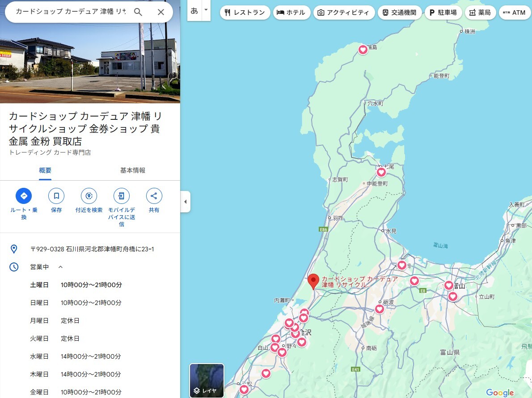The image size is (532, 398).
Task: Click the search text field with カードショップ query
Action: point(71,12)
